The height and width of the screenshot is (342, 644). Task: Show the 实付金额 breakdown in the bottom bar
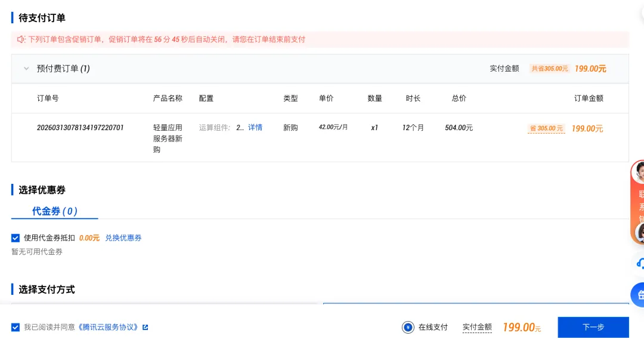click(x=477, y=327)
